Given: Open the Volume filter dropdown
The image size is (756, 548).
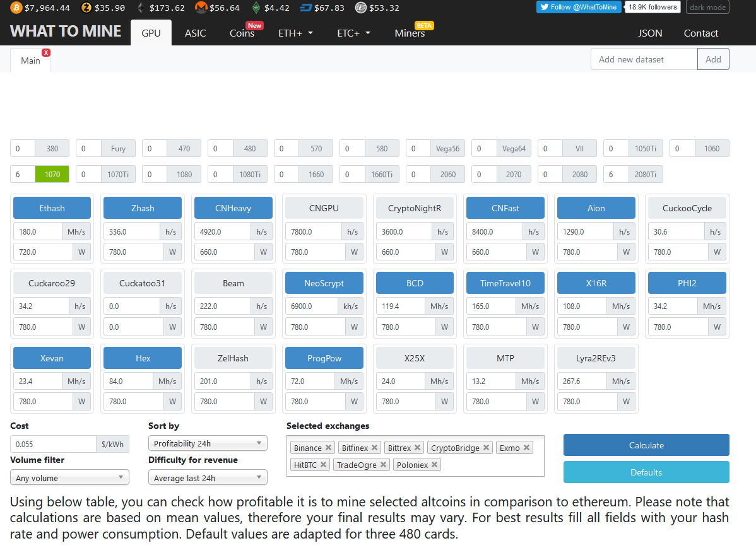Looking at the screenshot, I should (x=70, y=477).
